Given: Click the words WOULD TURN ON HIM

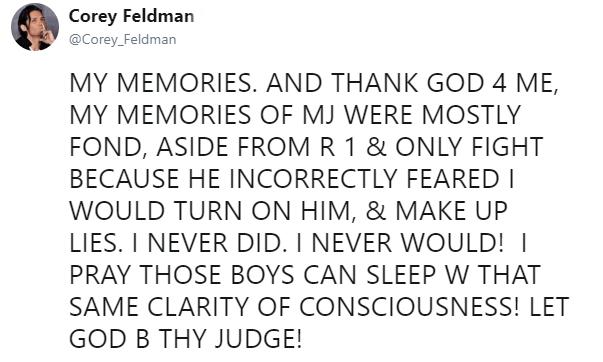Looking at the screenshot, I should click(210, 211).
